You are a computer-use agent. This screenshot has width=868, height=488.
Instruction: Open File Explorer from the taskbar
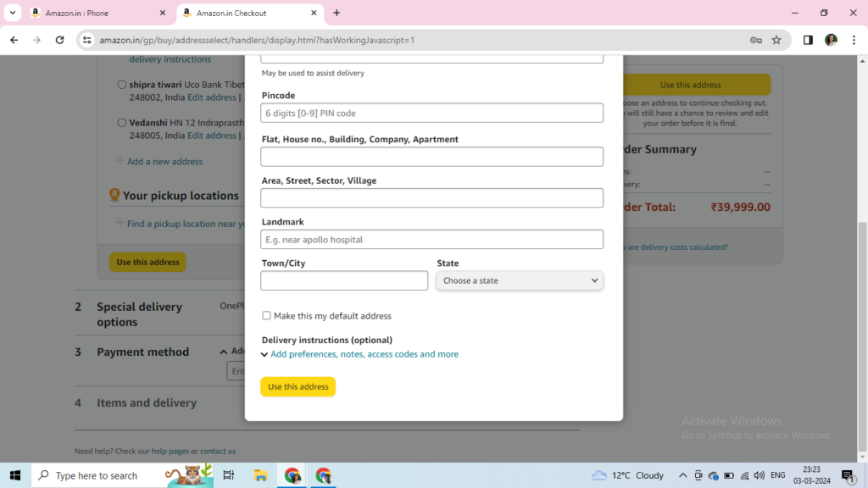(261, 475)
